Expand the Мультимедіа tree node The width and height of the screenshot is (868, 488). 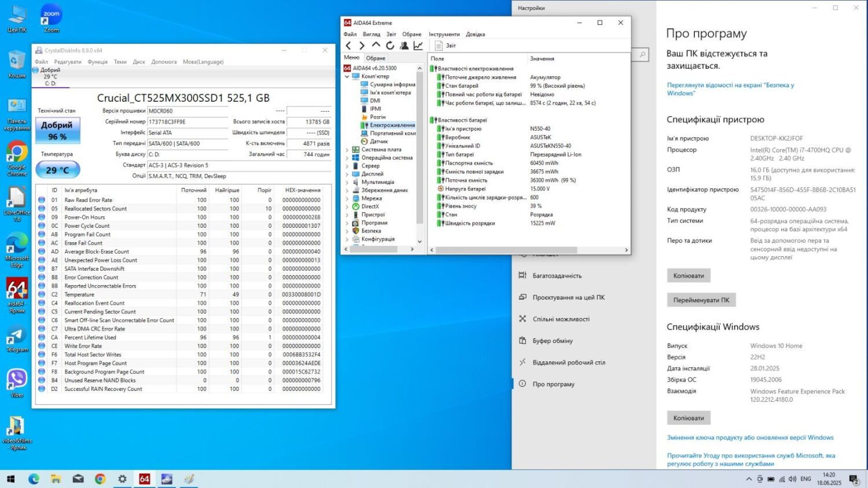[347, 182]
